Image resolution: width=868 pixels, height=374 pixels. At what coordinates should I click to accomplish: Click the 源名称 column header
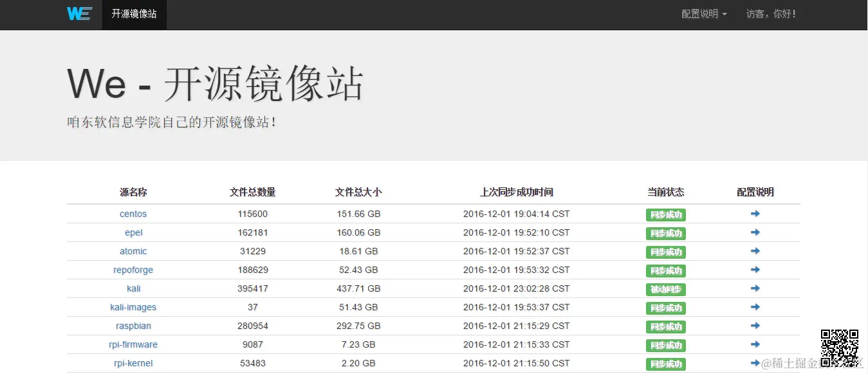click(x=133, y=192)
